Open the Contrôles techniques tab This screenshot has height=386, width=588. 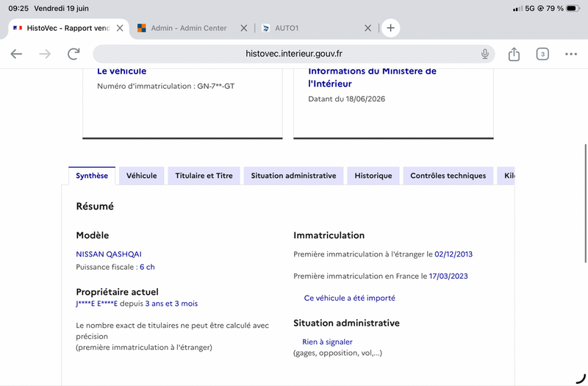tap(448, 176)
